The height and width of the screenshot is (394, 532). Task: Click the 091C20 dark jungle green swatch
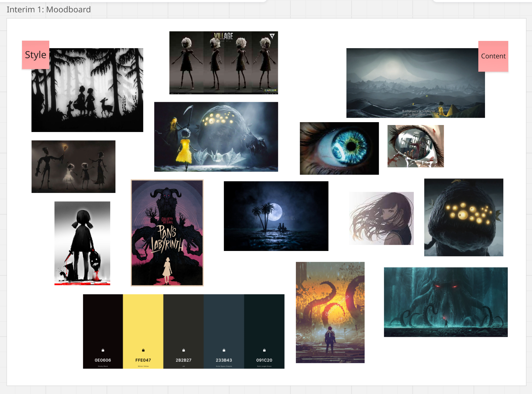(x=264, y=331)
